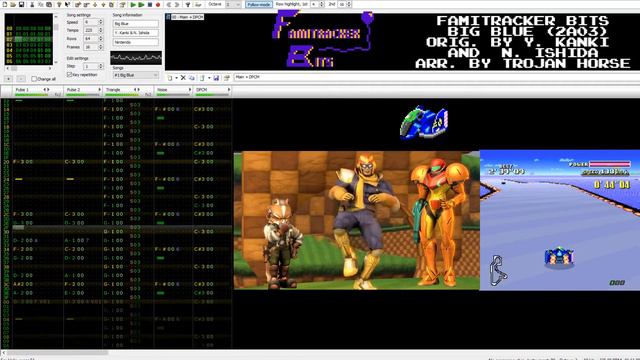
Task: Expand the new instrument type dropdown arrow
Action: click(x=176, y=78)
